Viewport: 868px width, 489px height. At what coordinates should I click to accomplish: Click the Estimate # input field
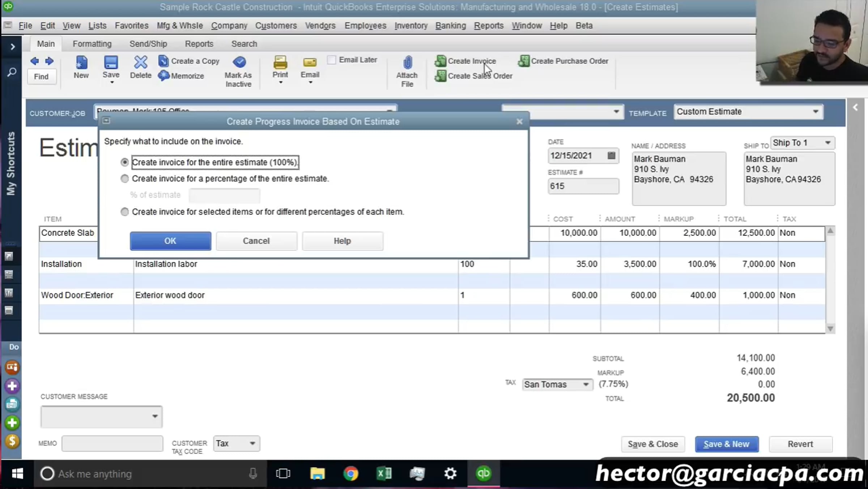[x=583, y=186]
